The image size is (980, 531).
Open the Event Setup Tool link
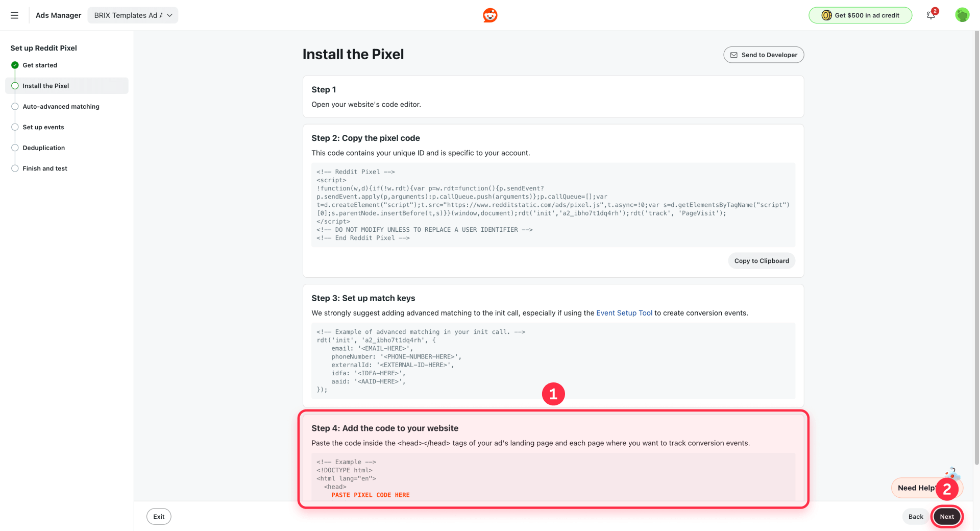pyautogui.click(x=624, y=313)
